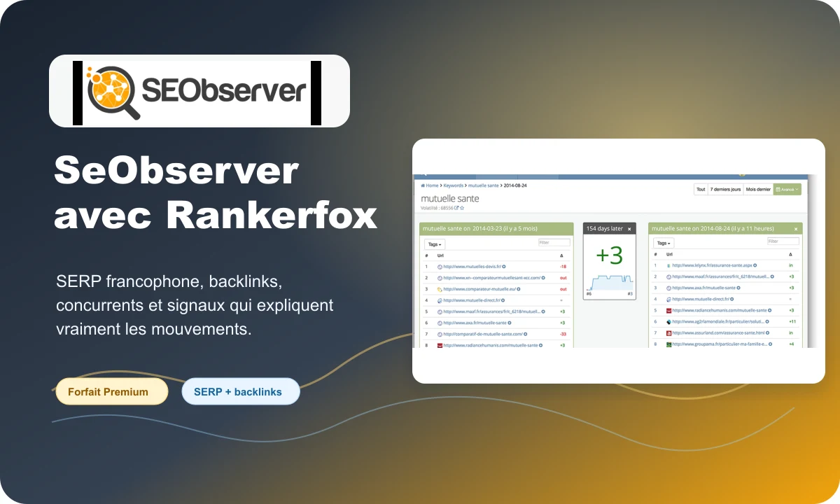Open the assurland.com assurance-sante link

(718, 333)
